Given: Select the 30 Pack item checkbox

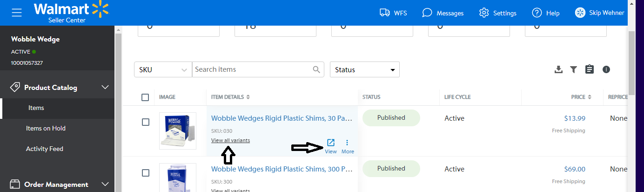Looking at the screenshot, I should 145,122.
